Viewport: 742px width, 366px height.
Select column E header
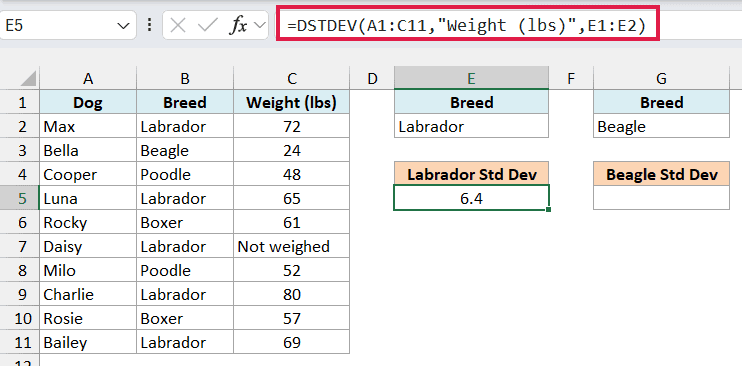pyautogui.click(x=471, y=79)
